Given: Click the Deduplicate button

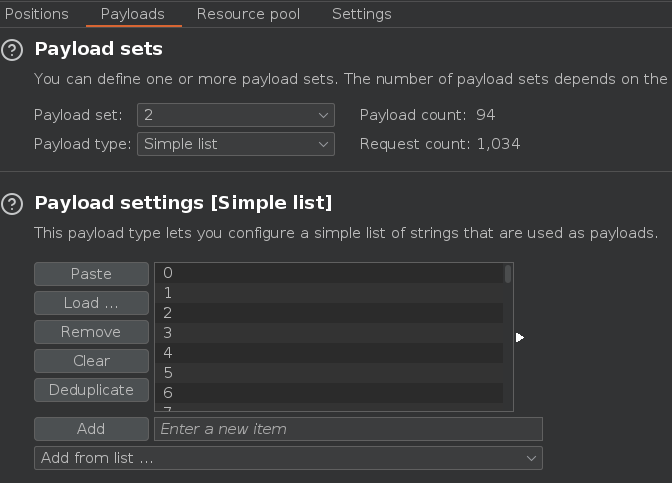Looking at the screenshot, I should tap(91, 390).
